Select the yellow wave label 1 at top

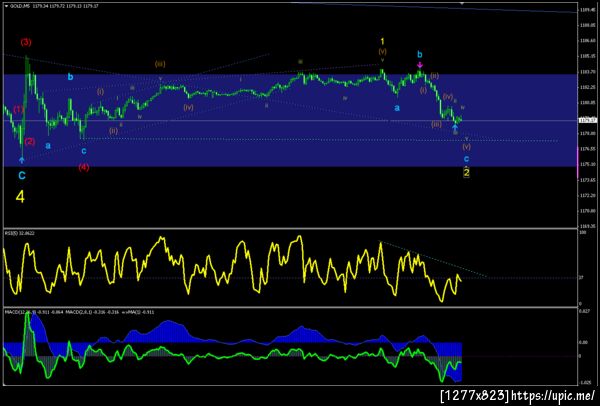(382, 41)
